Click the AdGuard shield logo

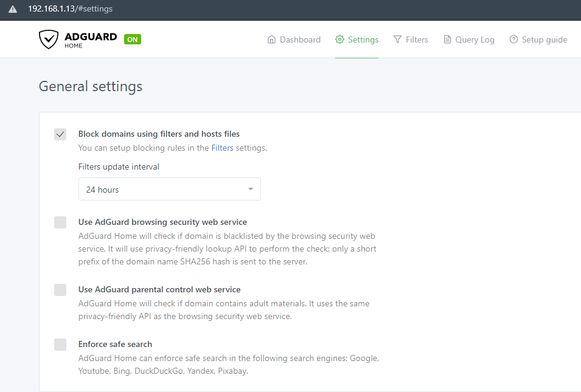tap(49, 40)
